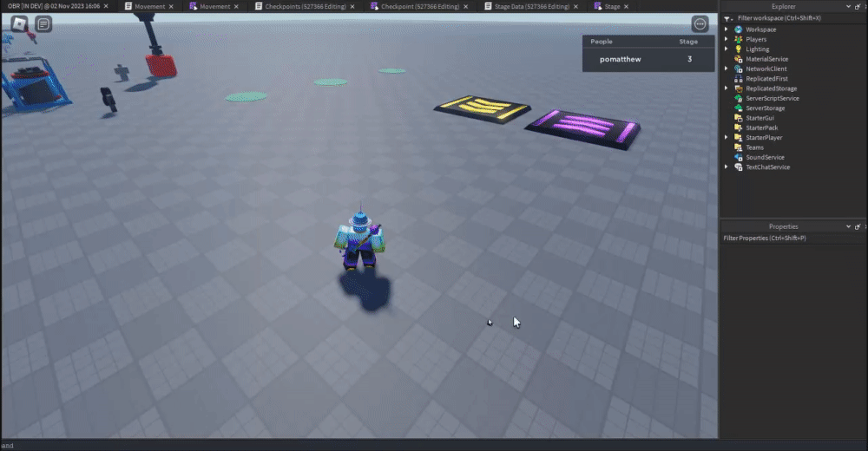Click the People leaderboard header
This screenshot has width=868, height=451.
coord(602,42)
